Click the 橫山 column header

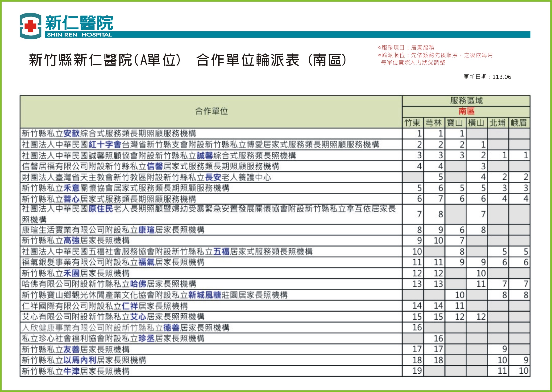477,123
